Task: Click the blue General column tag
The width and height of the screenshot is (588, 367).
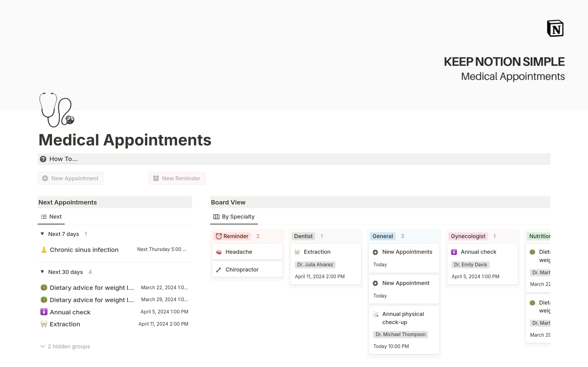Action: (x=383, y=236)
